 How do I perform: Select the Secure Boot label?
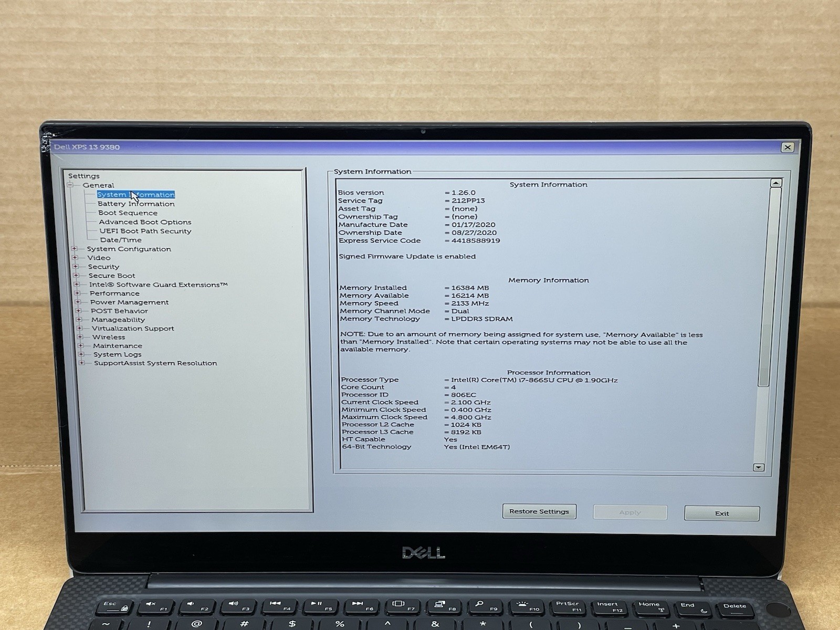[x=112, y=276]
